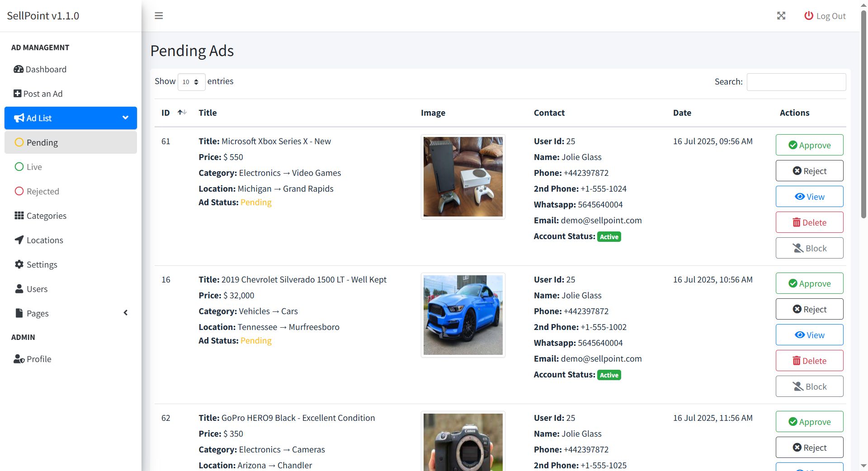The height and width of the screenshot is (471, 868).
Task: Click the Ad List megaphone icon
Action: coord(19,118)
